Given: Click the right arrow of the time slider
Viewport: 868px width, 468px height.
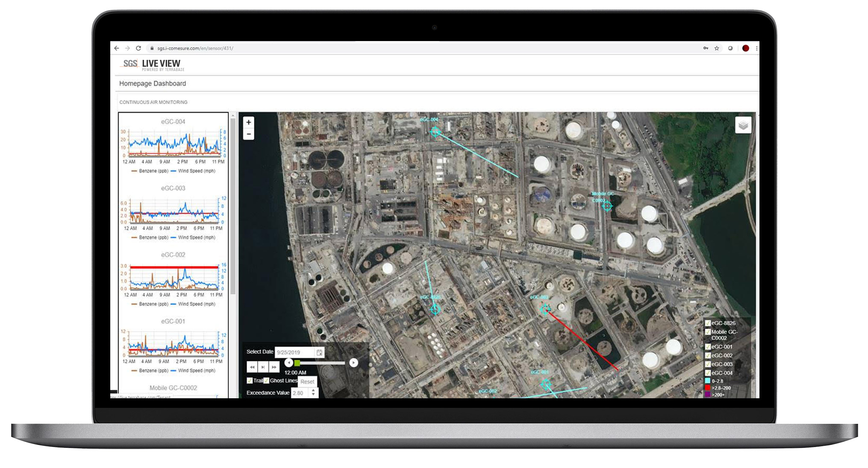Looking at the screenshot, I should pyautogui.click(x=353, y=363).
